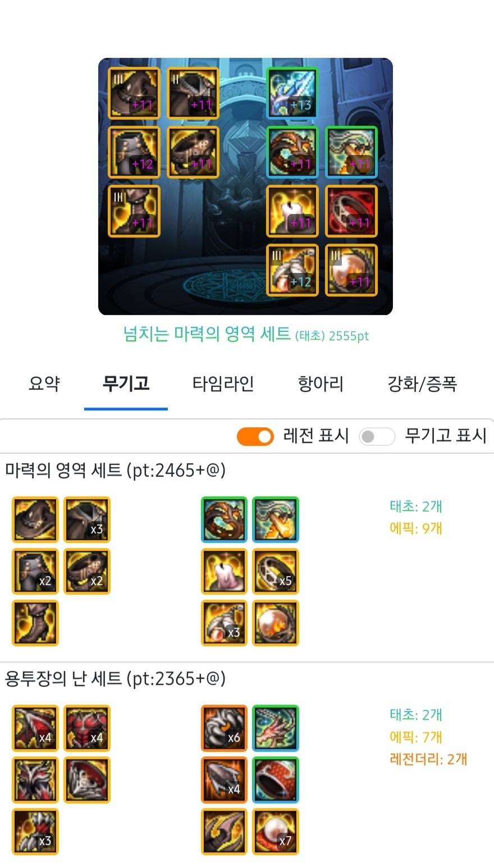Click the +11 candle item icon
Screen dimensions: 494x868
[292, 211]
